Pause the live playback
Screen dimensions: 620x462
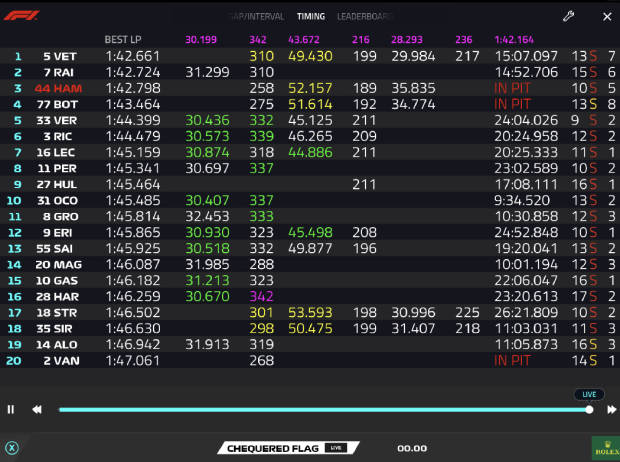(x=11, y=409)
